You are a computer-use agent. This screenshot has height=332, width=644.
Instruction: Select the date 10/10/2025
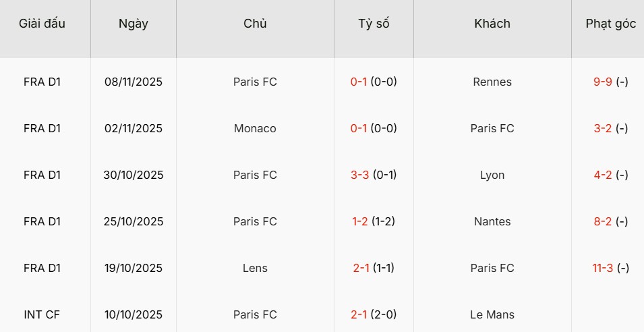[x=134, y=315]
